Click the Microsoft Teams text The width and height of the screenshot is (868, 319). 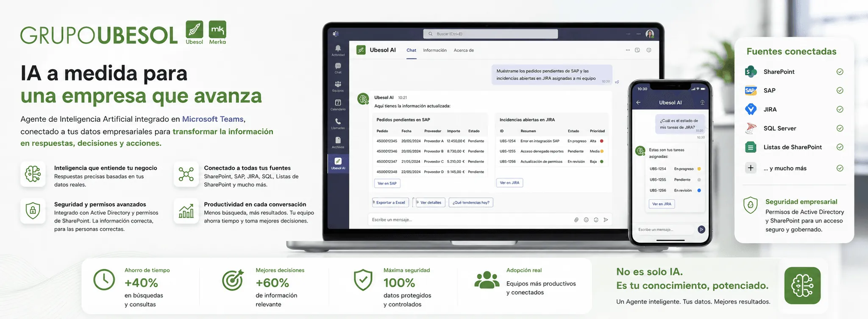[213, 119]
